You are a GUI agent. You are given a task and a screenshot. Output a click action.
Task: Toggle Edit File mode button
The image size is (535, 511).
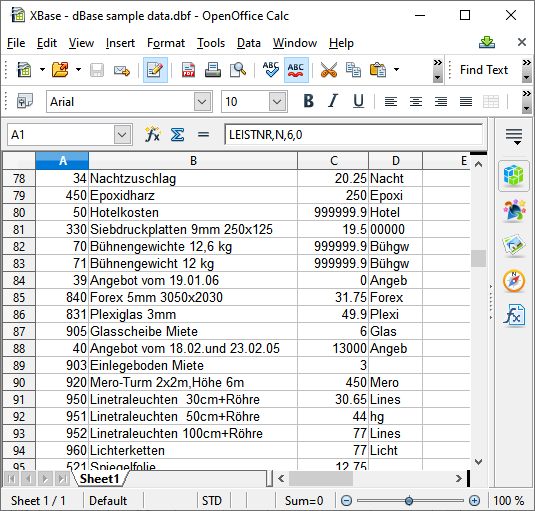(155, 70)
